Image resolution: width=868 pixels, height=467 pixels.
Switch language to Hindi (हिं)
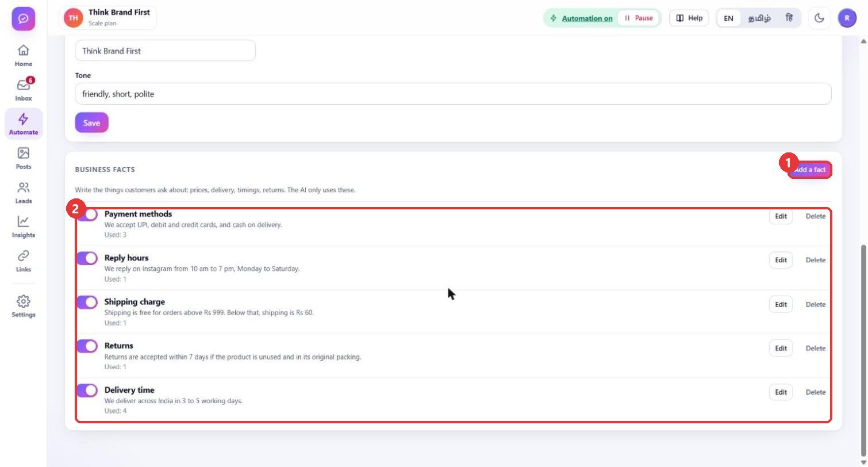(x=789, y=18)
